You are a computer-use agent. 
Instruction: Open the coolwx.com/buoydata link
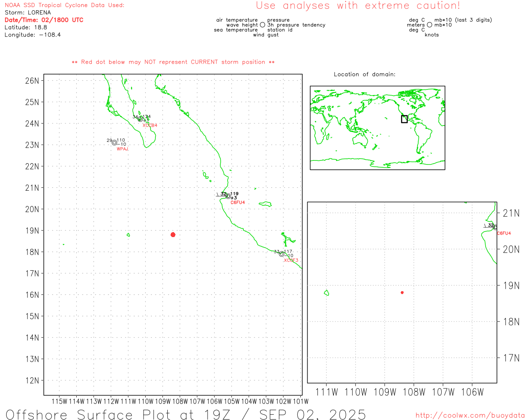coord(470,415)
